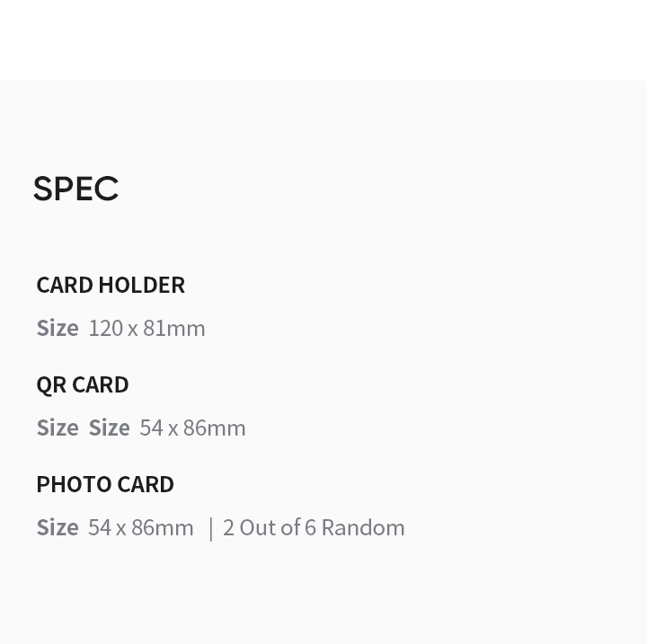647x644 pixels.
Task: Click the QR letters in the QR CARD heading
Action: (x=51, y=385)
